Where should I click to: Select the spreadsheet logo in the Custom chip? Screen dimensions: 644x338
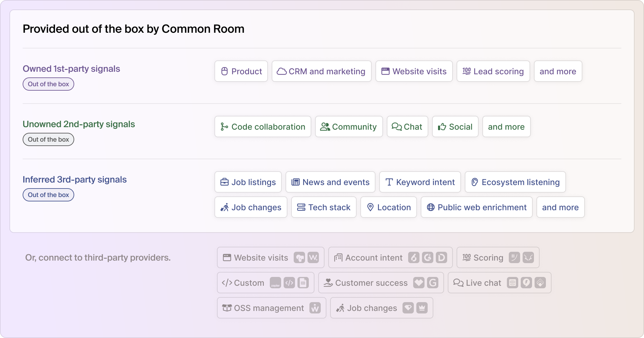(x=303, y=283)
